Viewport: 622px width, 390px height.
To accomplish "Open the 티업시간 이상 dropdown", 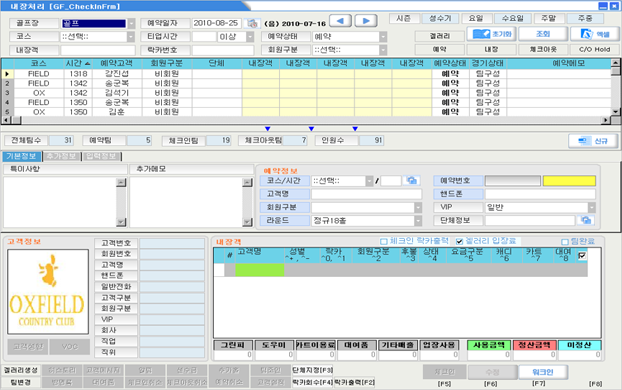I will [250, 37].
